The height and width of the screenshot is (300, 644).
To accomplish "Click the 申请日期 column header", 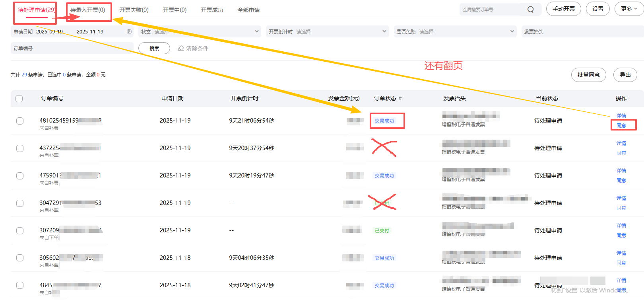I will pyautogui.click(x=173, y=98).
